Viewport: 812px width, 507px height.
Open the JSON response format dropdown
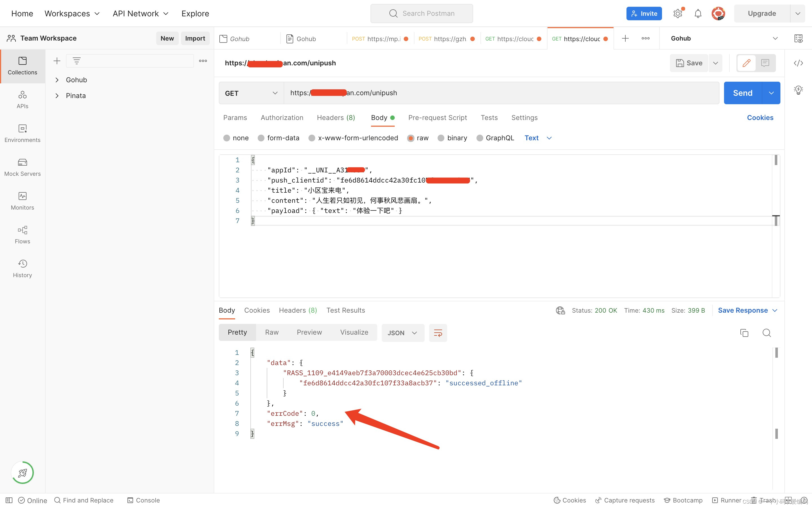[402, 333]
